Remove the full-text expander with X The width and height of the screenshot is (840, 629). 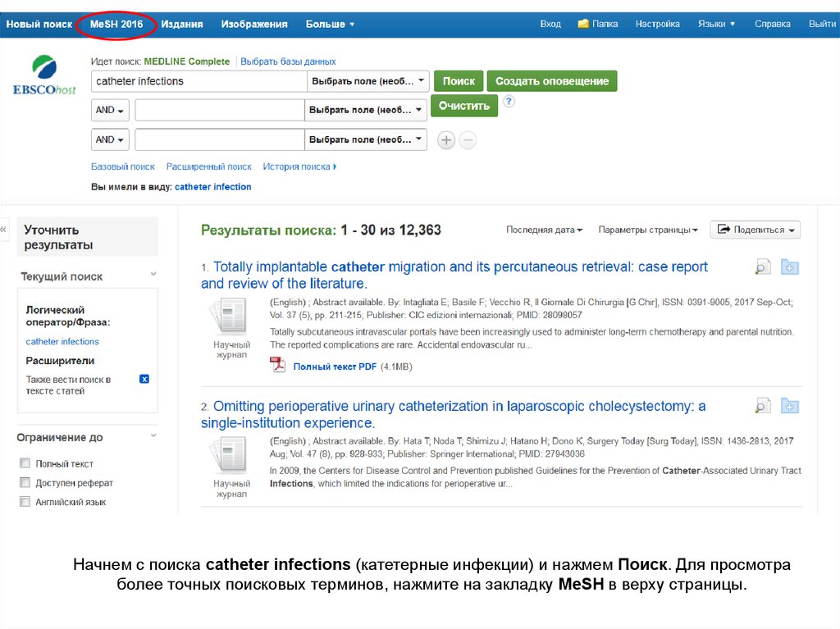(x=144, y=379)
